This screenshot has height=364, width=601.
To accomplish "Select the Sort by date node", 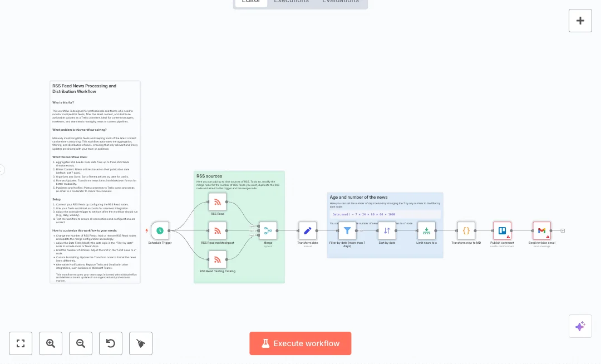I will (387, 230).
